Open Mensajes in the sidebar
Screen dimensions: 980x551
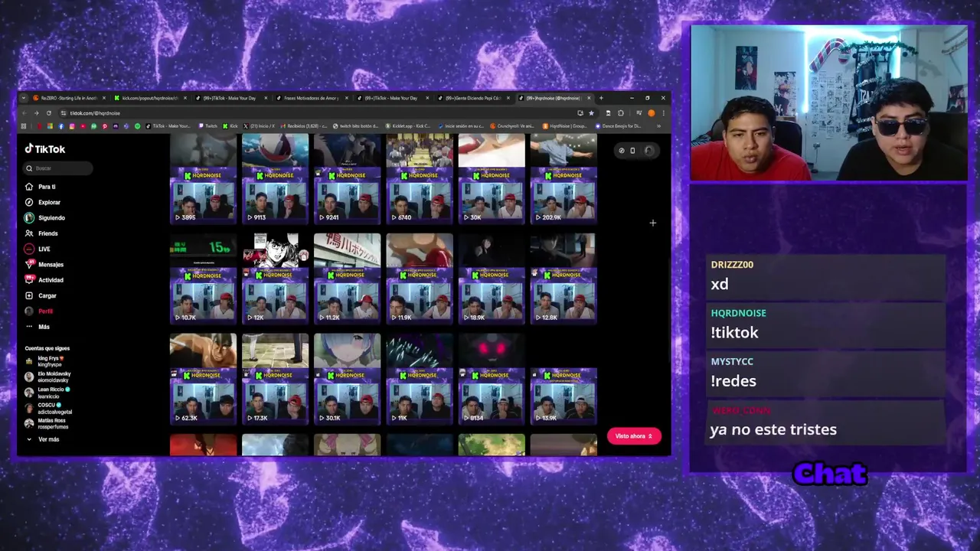pyautogui.click(x=44, y=265)
